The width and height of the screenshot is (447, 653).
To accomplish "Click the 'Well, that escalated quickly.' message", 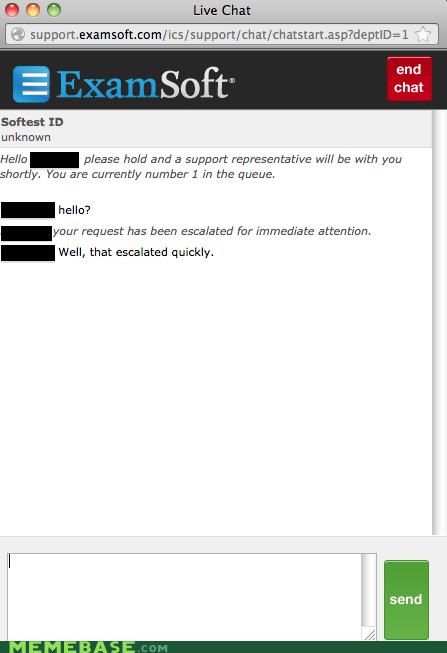I will (x=136, y=252).
